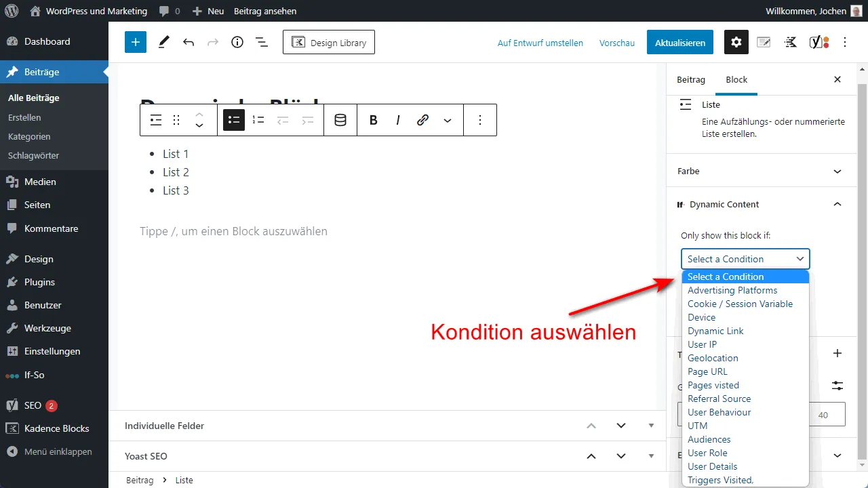This screenshot has width=868, height=488.
Task: Move the list block down
Action: click(199, 126)
